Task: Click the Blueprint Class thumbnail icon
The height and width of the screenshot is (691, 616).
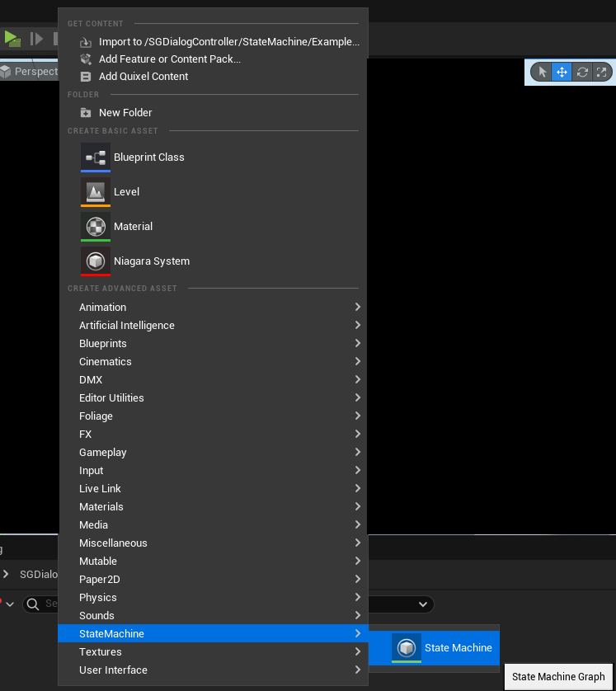Action: point(96,157)
